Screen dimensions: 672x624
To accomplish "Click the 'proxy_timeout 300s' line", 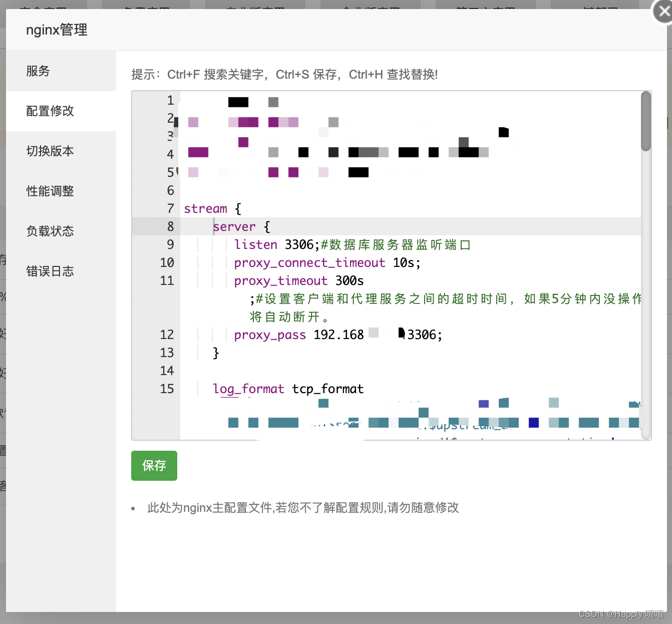I will pyautogui.click(x=299, y=280).
